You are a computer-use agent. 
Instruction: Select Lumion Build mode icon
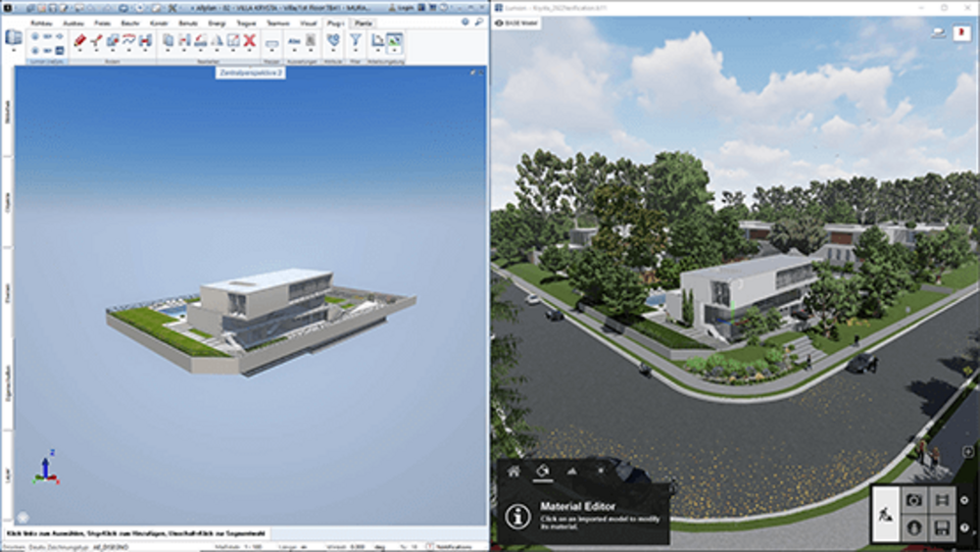[886, 514]
